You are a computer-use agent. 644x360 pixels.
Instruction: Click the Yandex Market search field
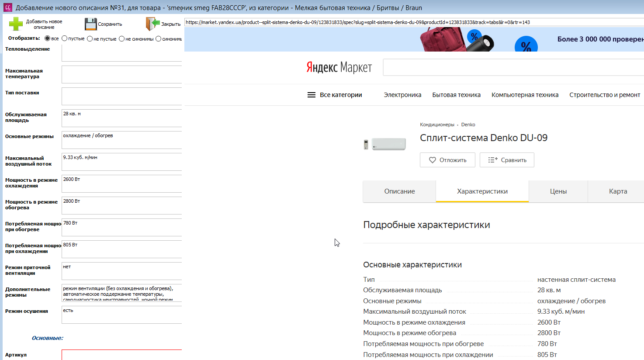pyautogui.click(x=513, y=67)
